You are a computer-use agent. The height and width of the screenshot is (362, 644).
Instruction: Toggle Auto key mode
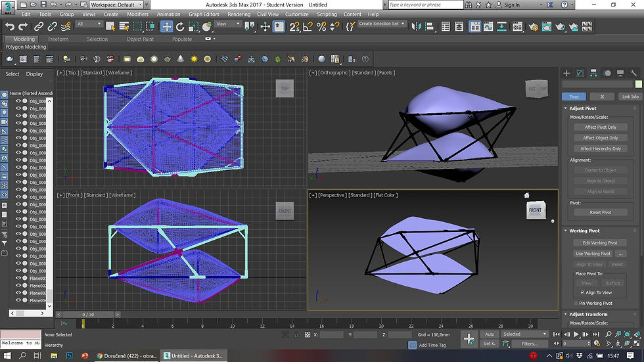coord(490,334)
